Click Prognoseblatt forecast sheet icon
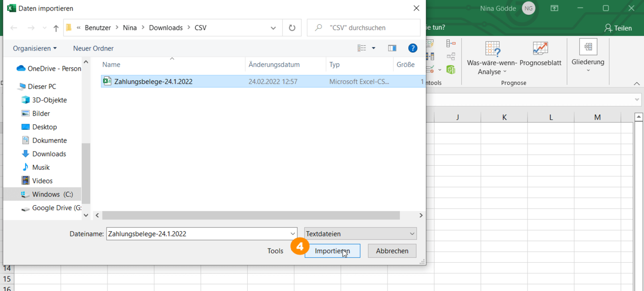The height and width of the screenshot is (291, 644). [540, 48]
